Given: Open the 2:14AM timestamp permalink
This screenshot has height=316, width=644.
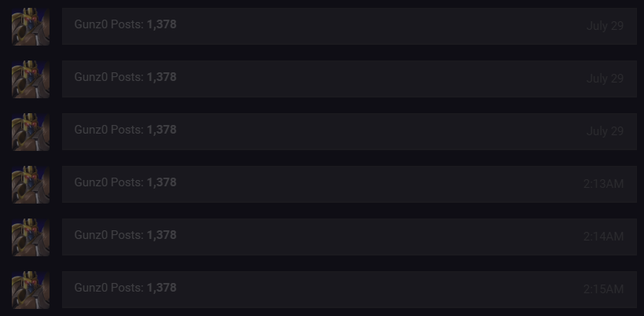Looking at the screenshot, I should click(603, 237).
